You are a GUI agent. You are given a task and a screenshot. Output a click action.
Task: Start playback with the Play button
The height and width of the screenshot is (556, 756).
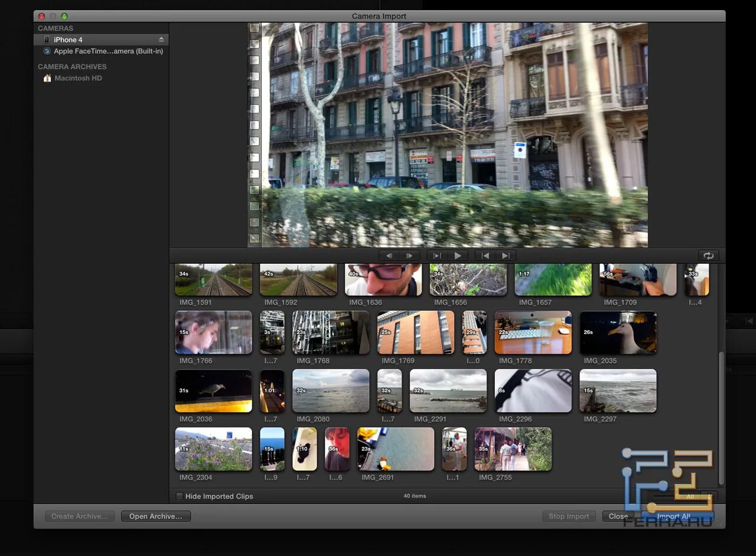click(458, 256)
